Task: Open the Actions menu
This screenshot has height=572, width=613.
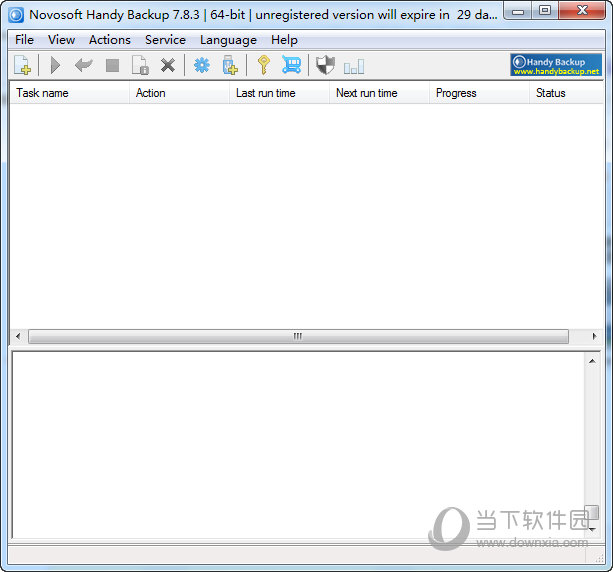Action: 110,40
